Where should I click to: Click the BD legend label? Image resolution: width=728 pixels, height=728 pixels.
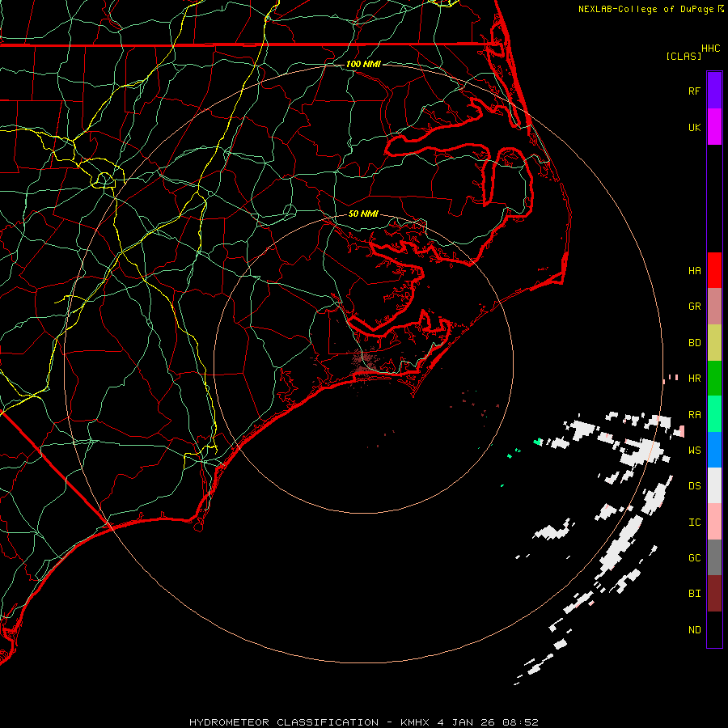pos(694,343)
